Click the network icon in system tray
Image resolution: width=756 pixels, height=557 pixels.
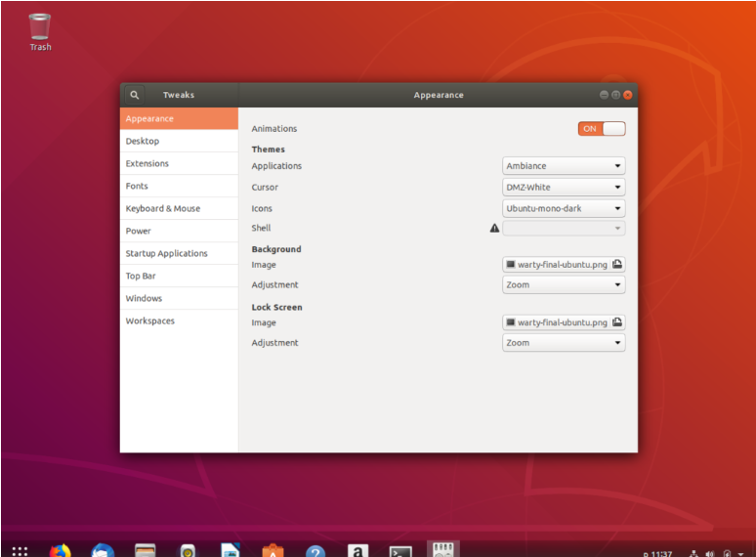pos(693,554)
